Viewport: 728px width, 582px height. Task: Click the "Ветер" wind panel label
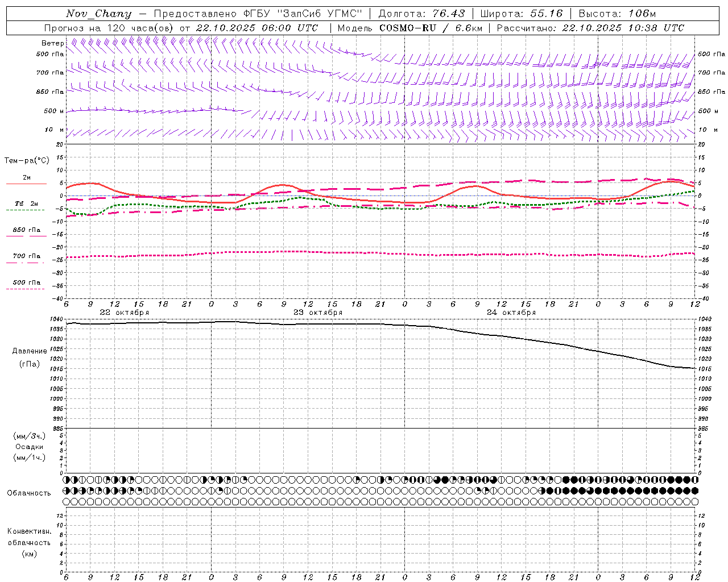52,43
